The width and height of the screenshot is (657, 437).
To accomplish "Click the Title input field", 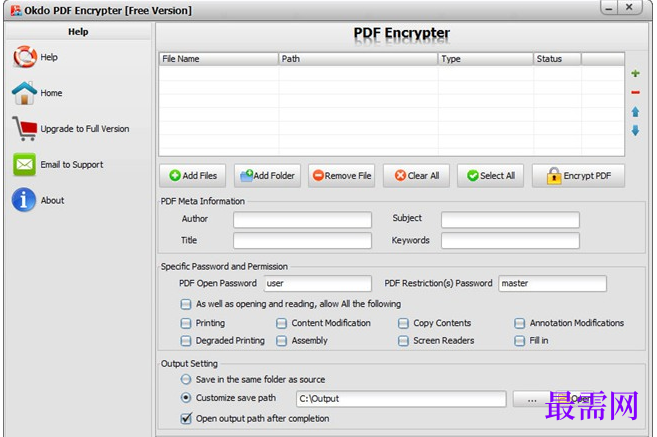I will pyautogui.click(x=302, y=240).
